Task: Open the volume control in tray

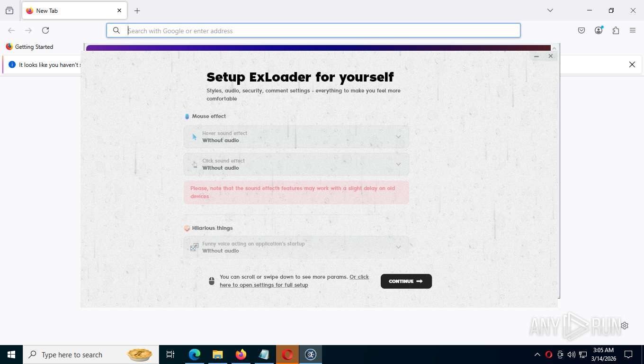Action: click(x=571, y=355)
